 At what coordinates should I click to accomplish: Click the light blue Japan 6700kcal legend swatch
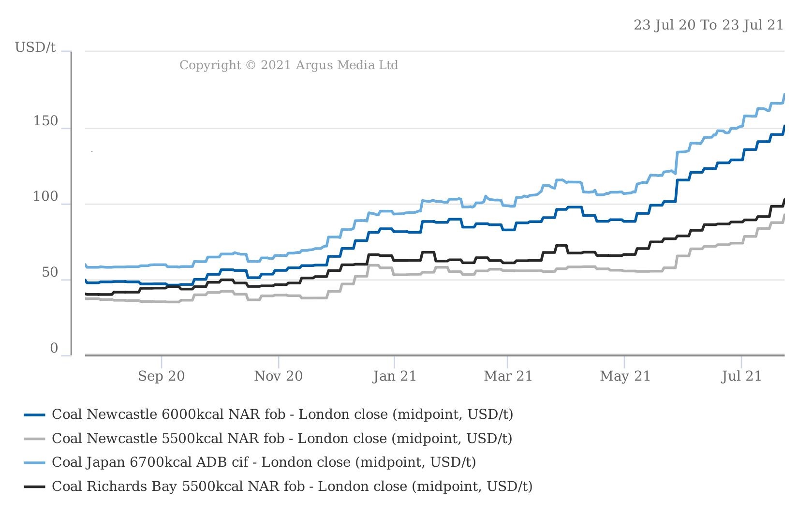pyautogui.click(x=34, y=463)
